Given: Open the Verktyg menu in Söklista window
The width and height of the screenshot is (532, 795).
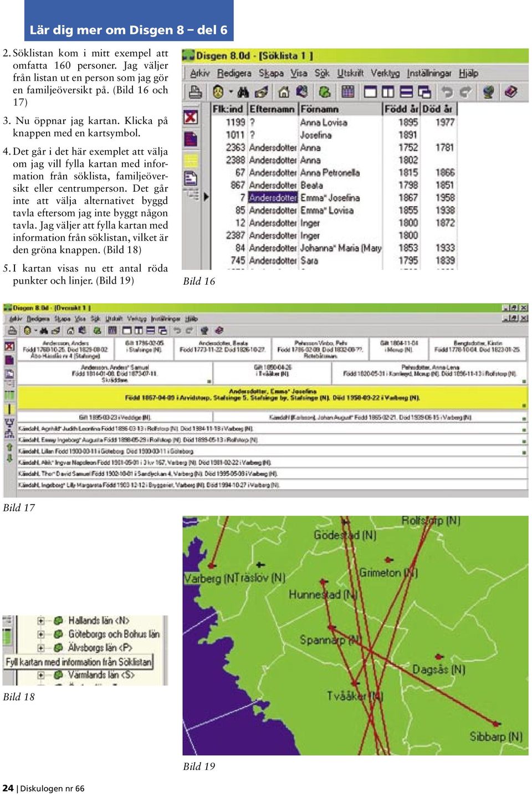Looking at the screenshot, I should [x=385, y=73].
